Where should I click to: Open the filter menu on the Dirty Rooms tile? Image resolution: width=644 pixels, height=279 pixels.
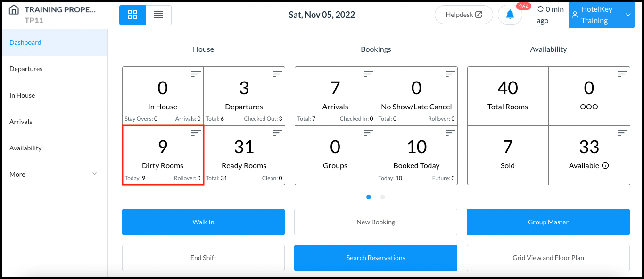196,133
